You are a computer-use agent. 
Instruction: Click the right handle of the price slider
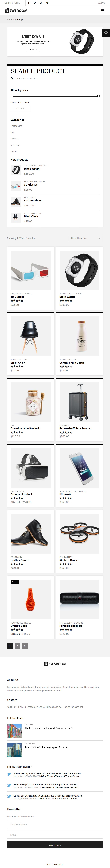point(99,96)
